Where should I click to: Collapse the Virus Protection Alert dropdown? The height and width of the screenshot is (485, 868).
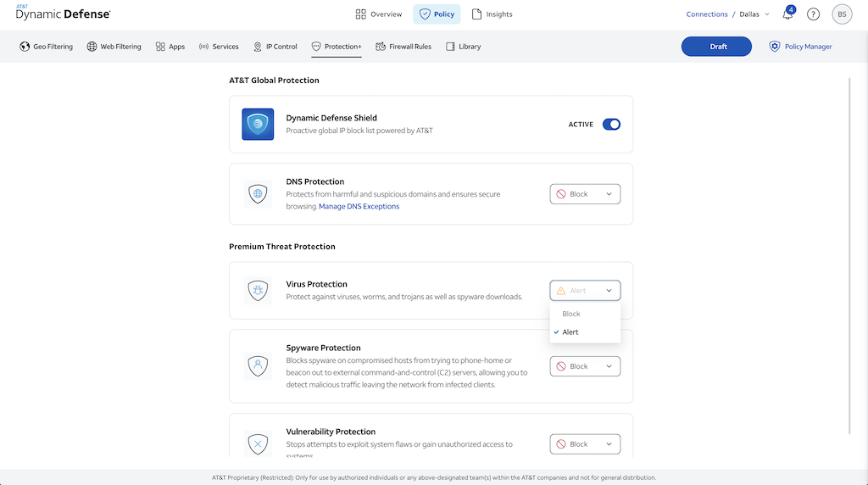tap(585, 290)
